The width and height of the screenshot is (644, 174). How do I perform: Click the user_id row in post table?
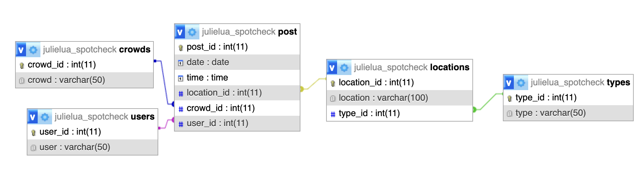point(217,123)
